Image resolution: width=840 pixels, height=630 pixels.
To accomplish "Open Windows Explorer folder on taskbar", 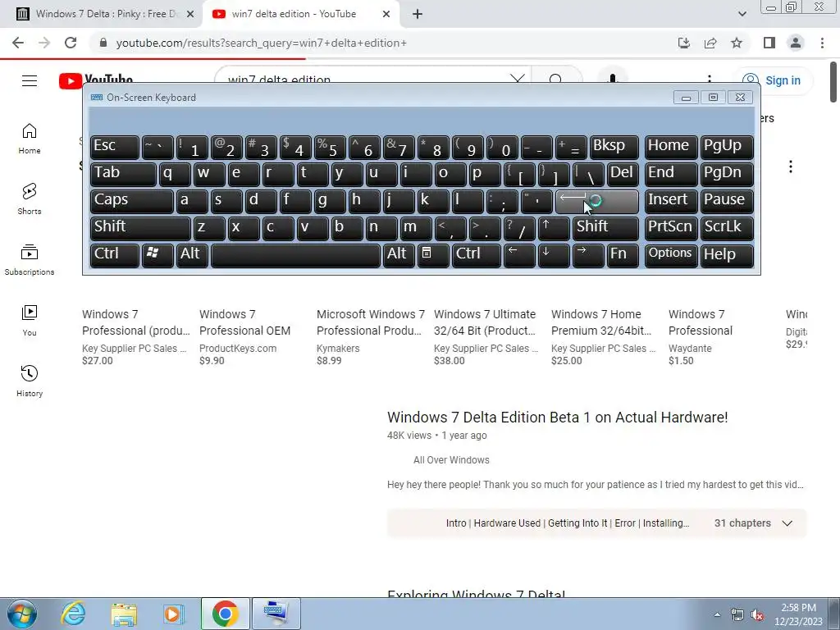I will pos(124,614).
